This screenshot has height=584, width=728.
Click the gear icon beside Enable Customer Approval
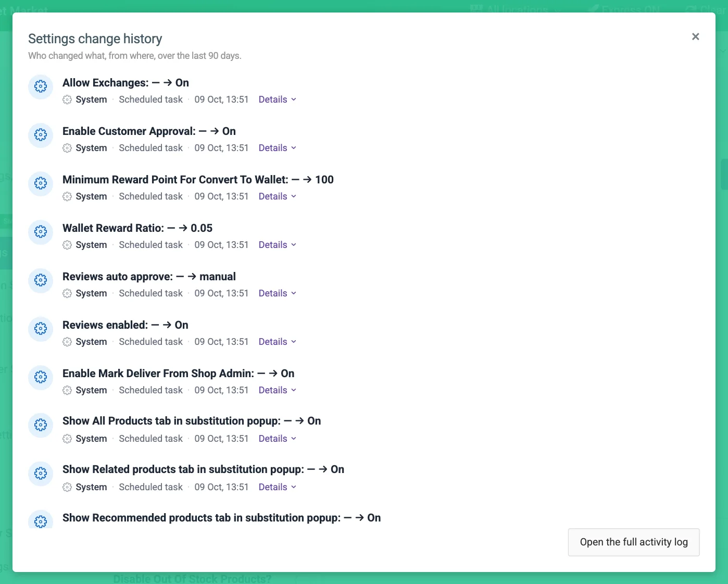coord(41,135)
